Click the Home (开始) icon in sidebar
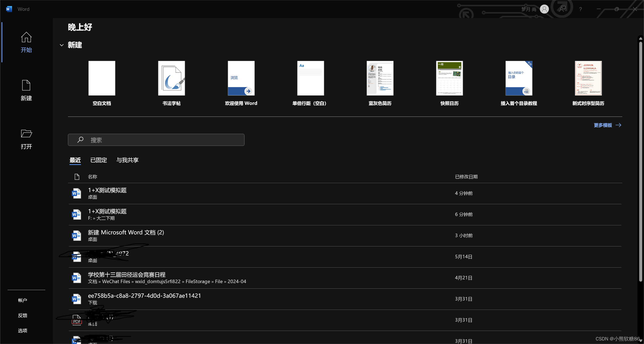 tap(26, 37)
